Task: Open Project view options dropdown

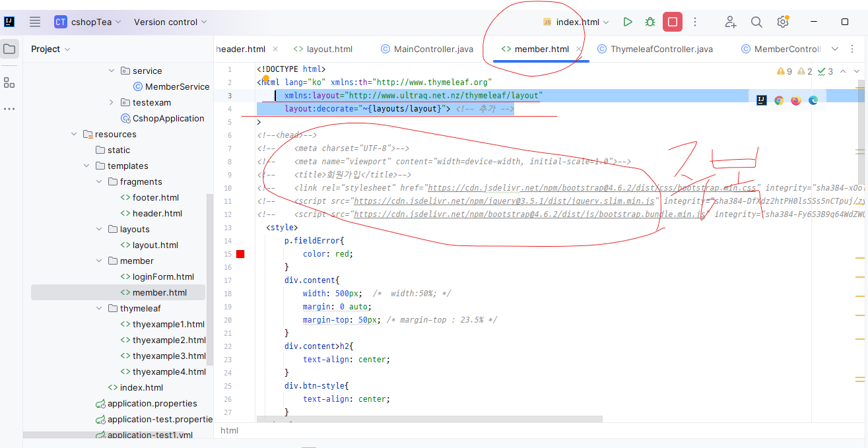Action: coord(50,49)
